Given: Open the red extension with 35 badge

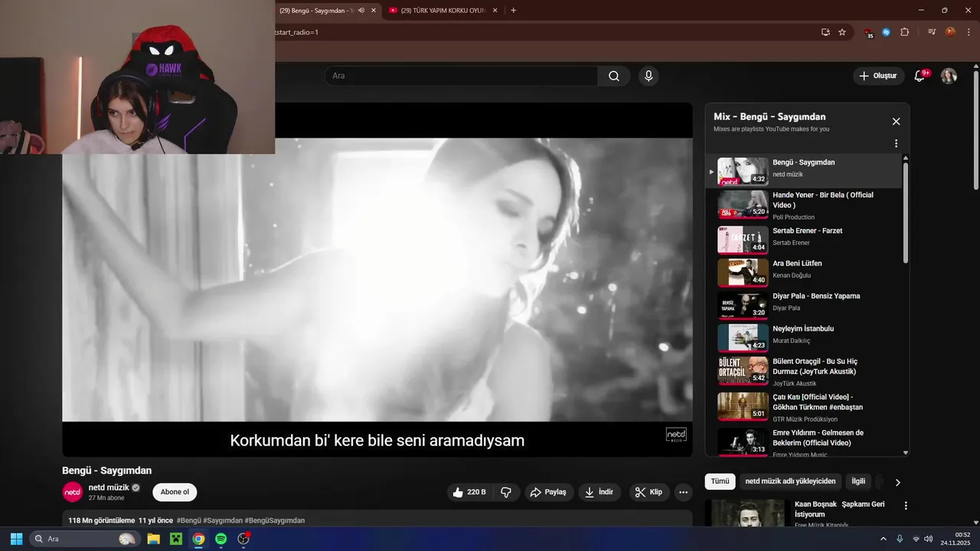Looking at the screenshot, I should pyautogui.click(x=868, y=33).
